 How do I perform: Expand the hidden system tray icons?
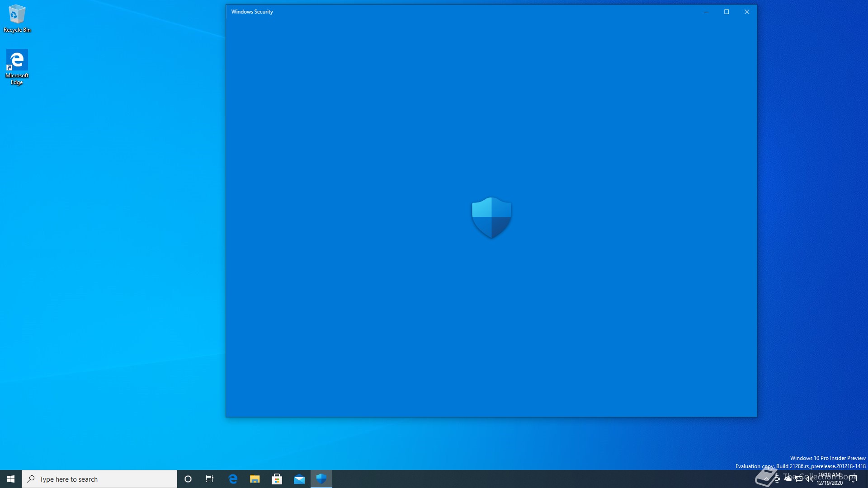pyautogui.click(x=766, y=479)
